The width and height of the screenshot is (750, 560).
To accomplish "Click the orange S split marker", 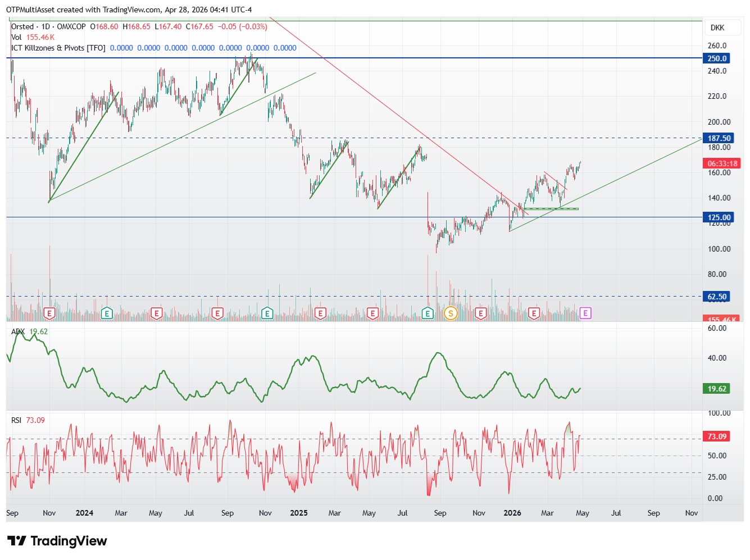I will pos(450,313).
